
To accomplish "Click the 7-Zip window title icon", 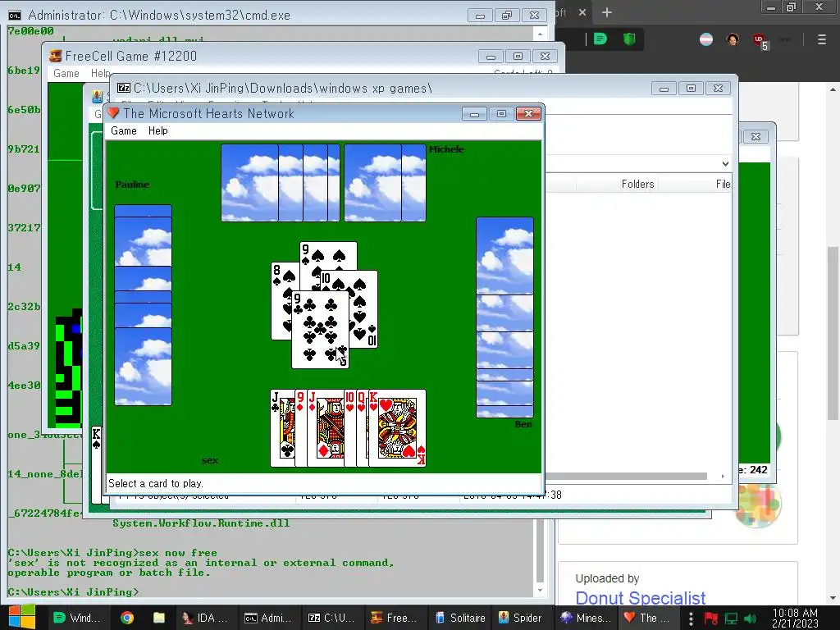I will tap(124, 88).
